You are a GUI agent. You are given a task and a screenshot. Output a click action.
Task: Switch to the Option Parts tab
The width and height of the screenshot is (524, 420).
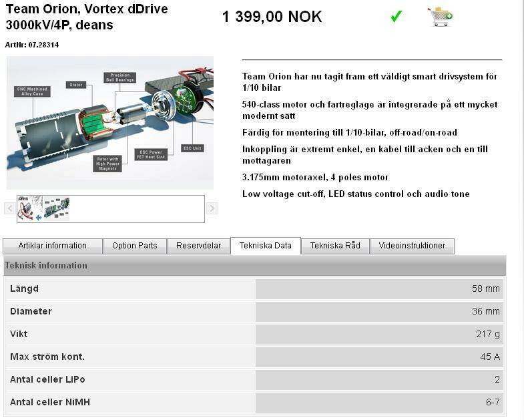coord(135,246)
